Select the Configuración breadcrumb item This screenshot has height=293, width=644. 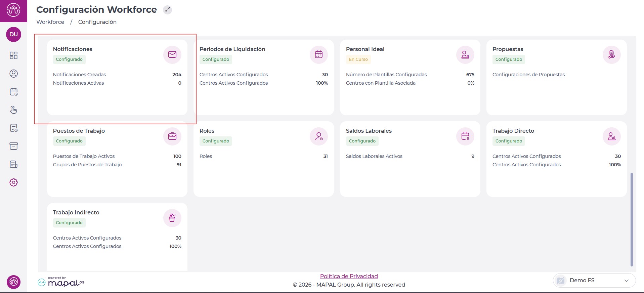click(x=97, y=22)
